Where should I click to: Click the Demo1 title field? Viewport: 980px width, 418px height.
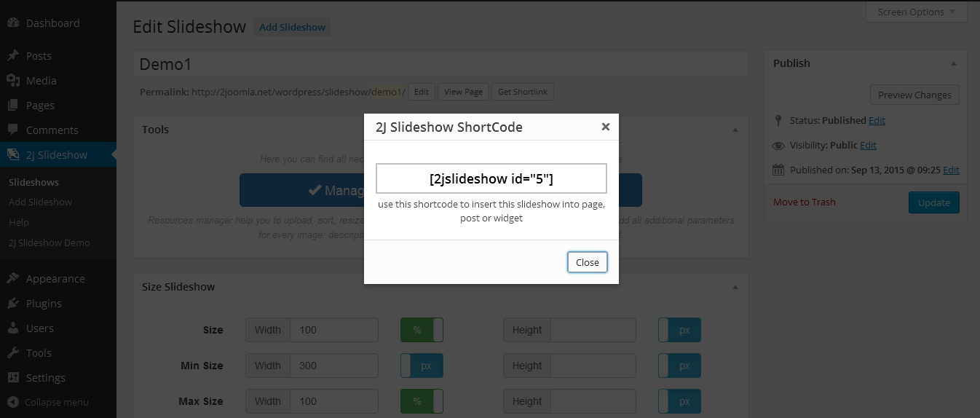[440, 63]
